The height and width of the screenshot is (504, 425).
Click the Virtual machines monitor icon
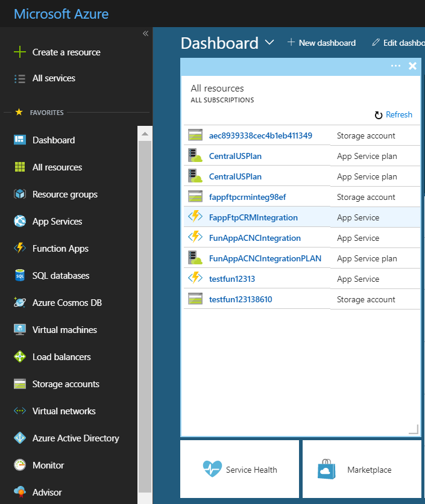[20, 329]
